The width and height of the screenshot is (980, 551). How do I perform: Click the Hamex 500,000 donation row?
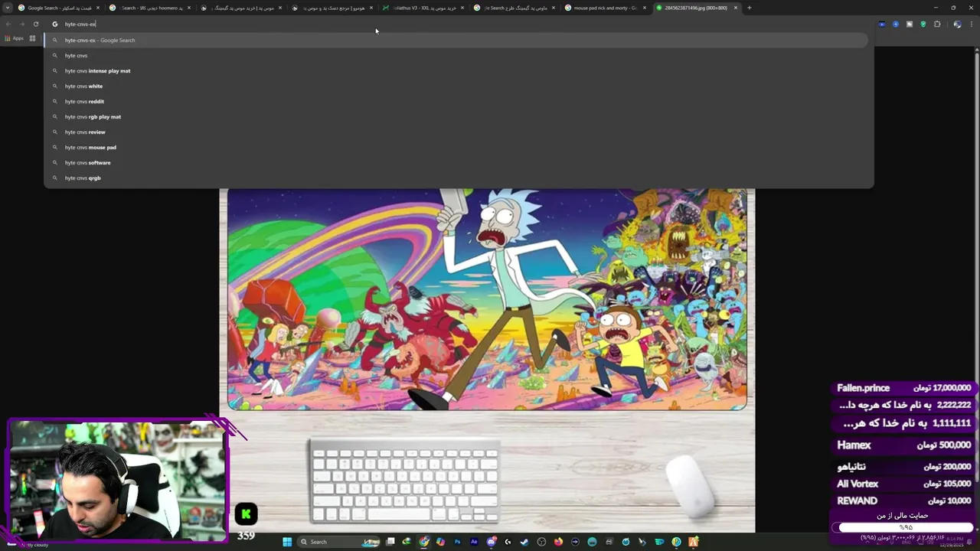click(x=903, y=445)
